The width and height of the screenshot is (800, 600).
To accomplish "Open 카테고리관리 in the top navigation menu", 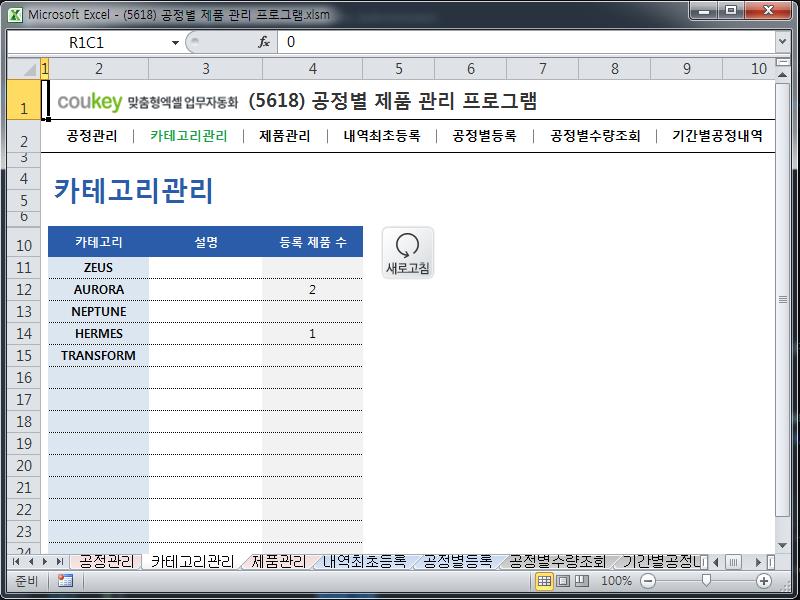I will pos(189,136).
